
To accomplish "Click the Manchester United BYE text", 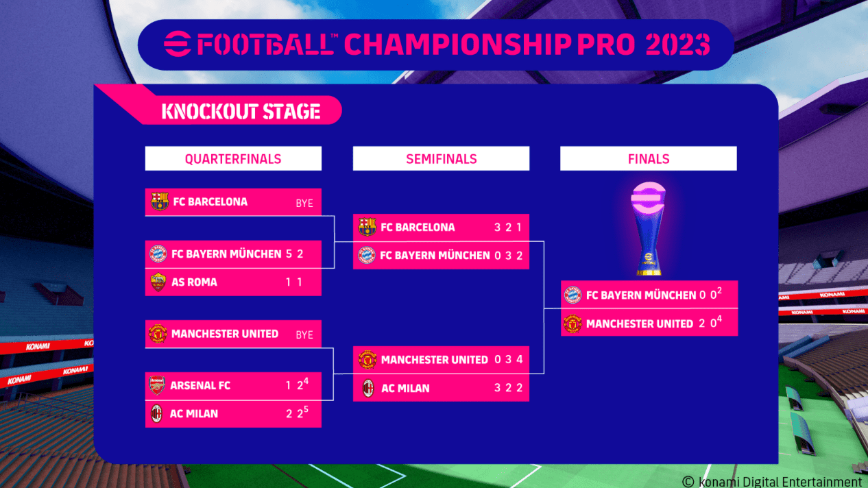I will point(304,334).
